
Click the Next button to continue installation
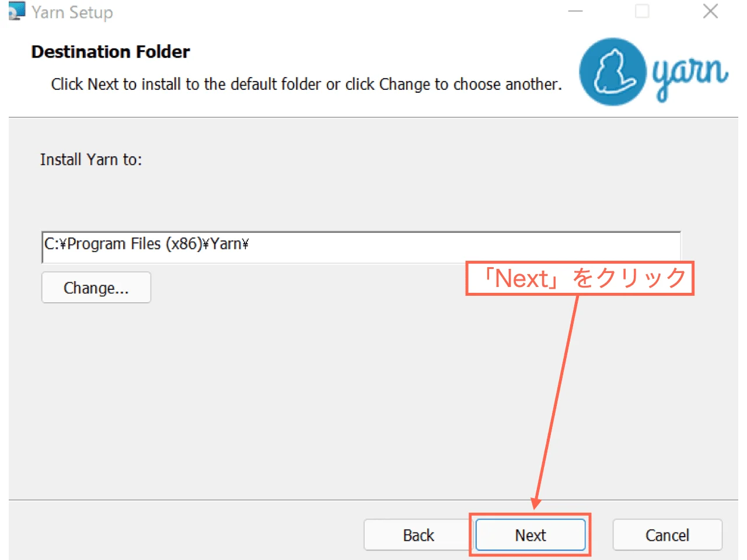click(530, 535)
